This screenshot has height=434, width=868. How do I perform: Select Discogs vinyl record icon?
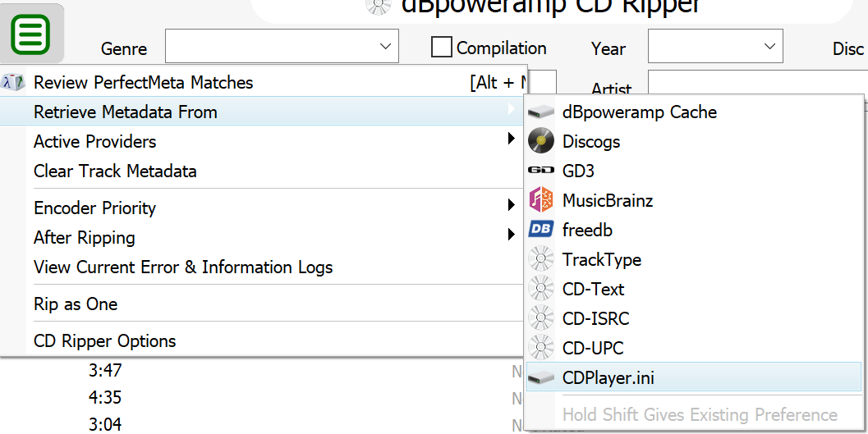pyautogui.click(x=540, y=142)
